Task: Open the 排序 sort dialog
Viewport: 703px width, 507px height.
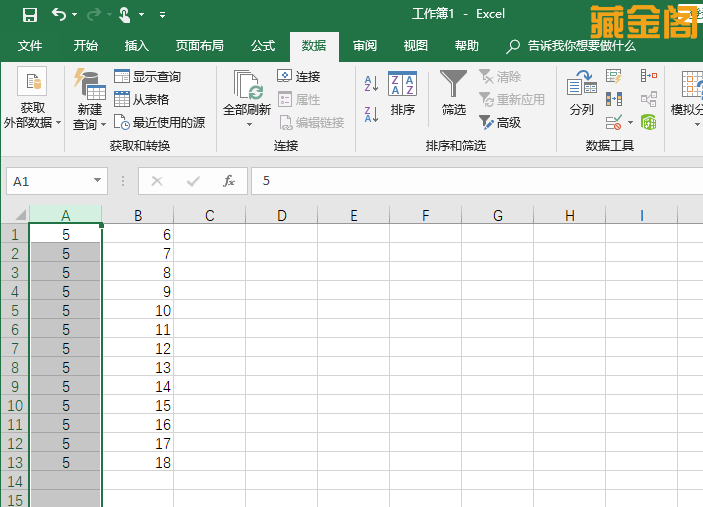Action: pos(402,93)
